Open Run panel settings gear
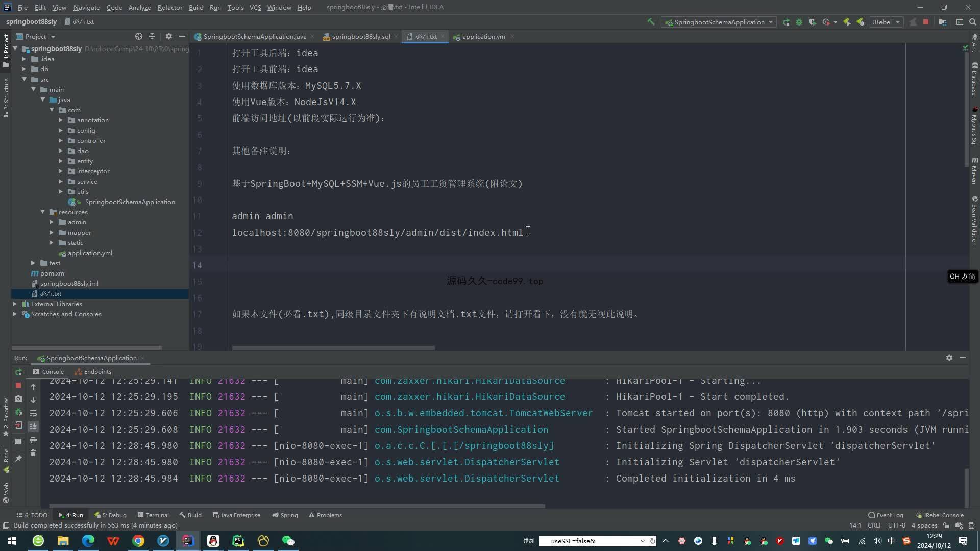 tap(949, 358)
